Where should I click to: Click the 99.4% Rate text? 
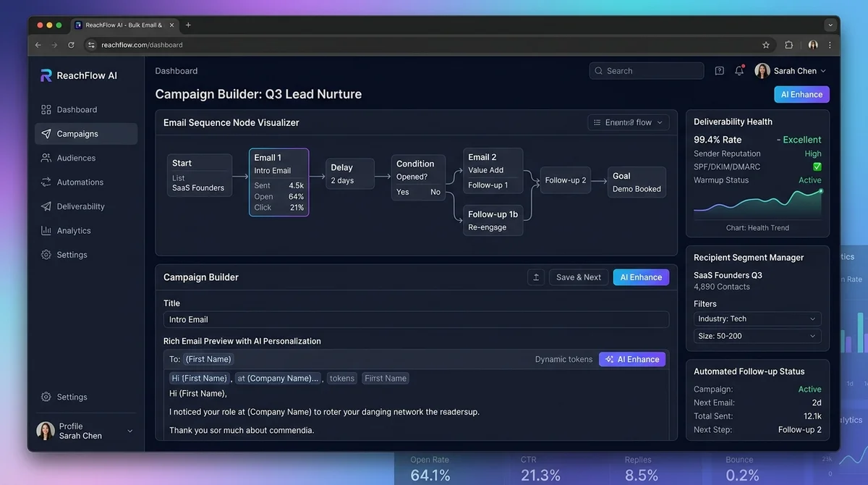[x=718, y=140]
